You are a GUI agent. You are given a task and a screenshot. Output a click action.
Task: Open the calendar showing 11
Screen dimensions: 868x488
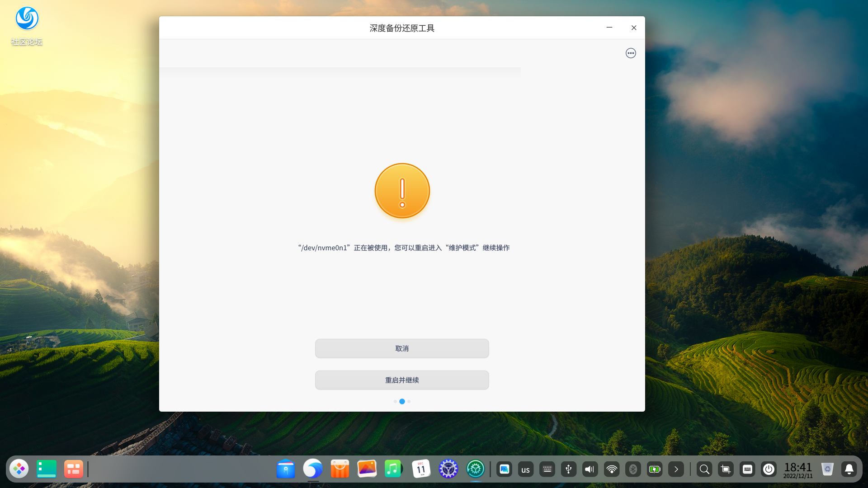[421, 469]
